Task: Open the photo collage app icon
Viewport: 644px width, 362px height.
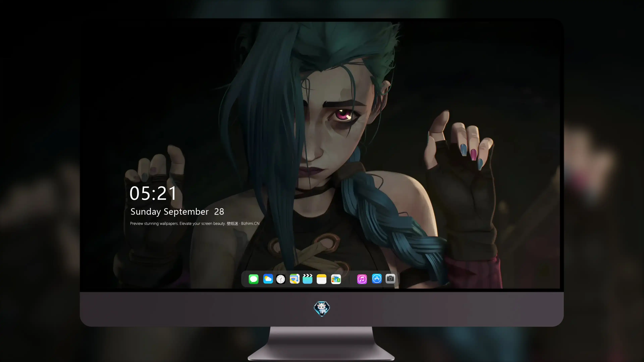Action: pyautogui.click(x=336, y=279)
